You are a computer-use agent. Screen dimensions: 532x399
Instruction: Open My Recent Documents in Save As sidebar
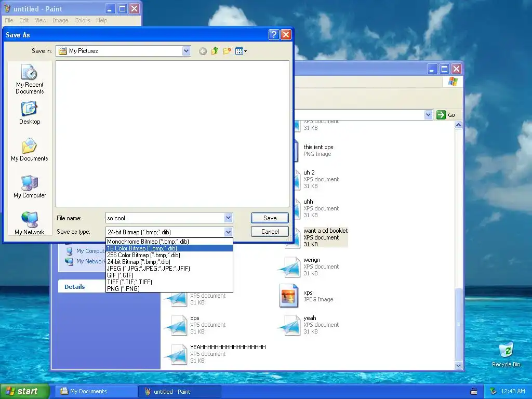point(30,79)
